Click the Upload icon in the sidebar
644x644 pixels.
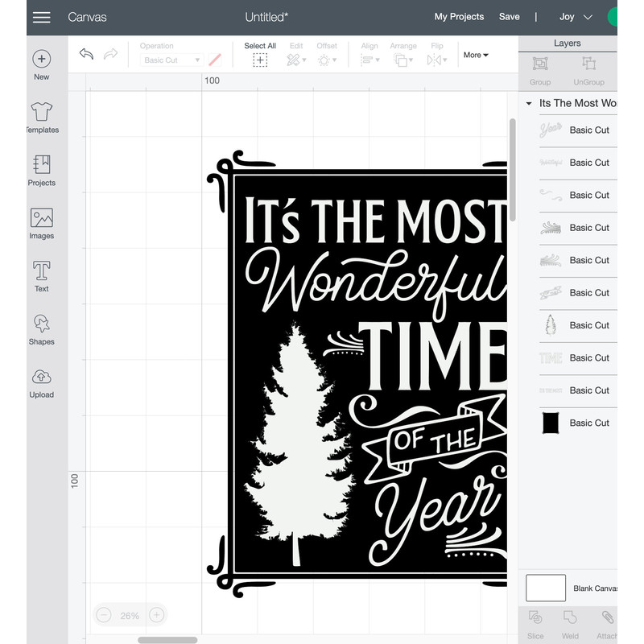tap(41, 381)
